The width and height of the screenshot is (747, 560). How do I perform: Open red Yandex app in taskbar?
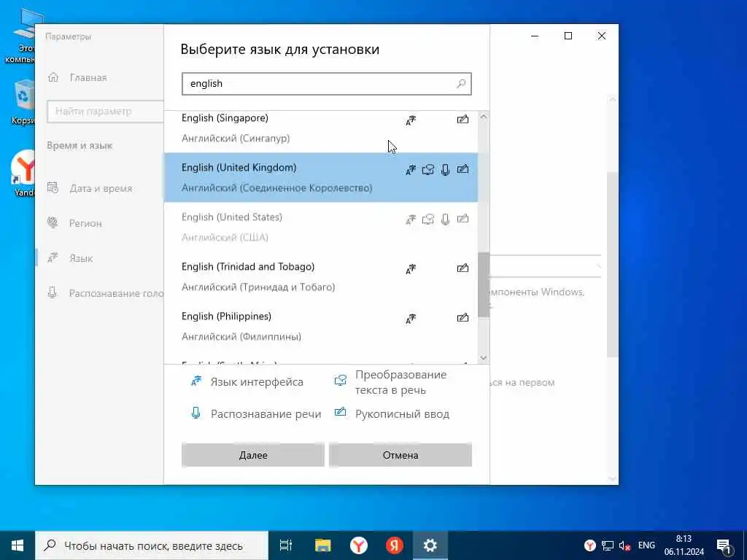tap(395, 545)
